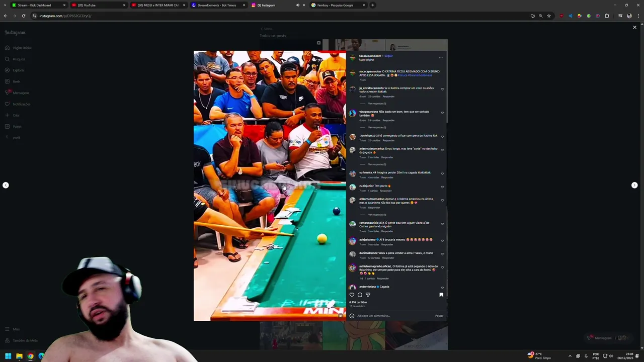Click the Postar button
Image resolution: width=644 pixels, height=362 pixels.
click(439, 316)
